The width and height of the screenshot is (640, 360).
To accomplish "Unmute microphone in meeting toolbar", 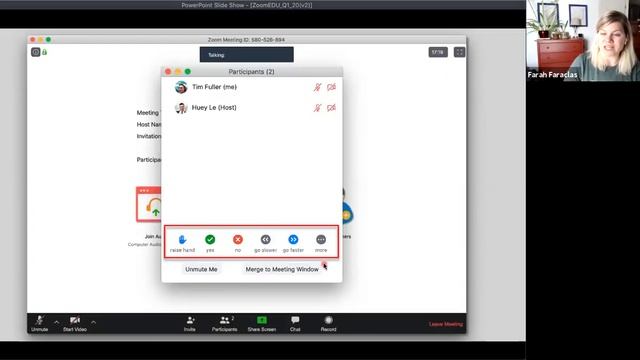I will (40, 323).
